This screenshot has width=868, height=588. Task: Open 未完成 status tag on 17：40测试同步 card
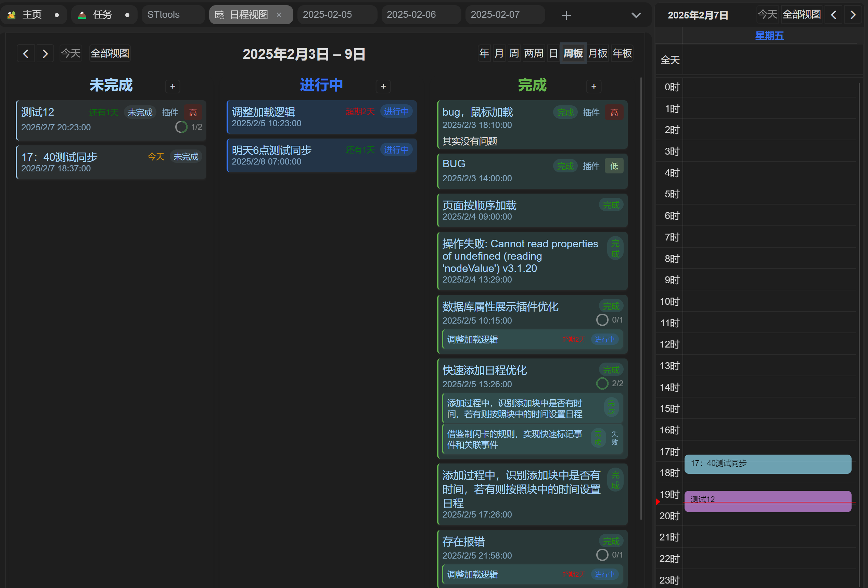point(186,156)
